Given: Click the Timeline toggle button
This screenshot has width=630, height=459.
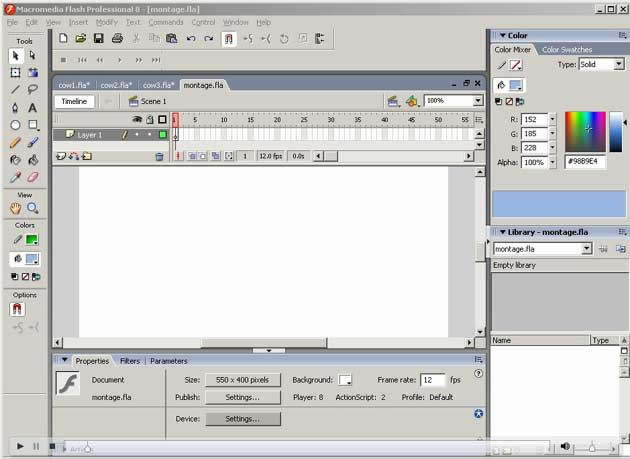Looking at the screenshot, I should click(74, 101).
